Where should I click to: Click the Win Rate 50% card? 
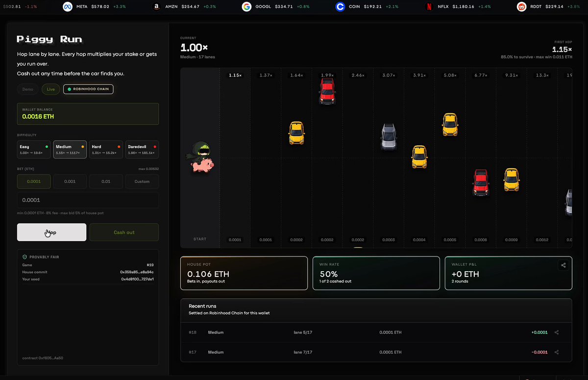click(376, 273)
